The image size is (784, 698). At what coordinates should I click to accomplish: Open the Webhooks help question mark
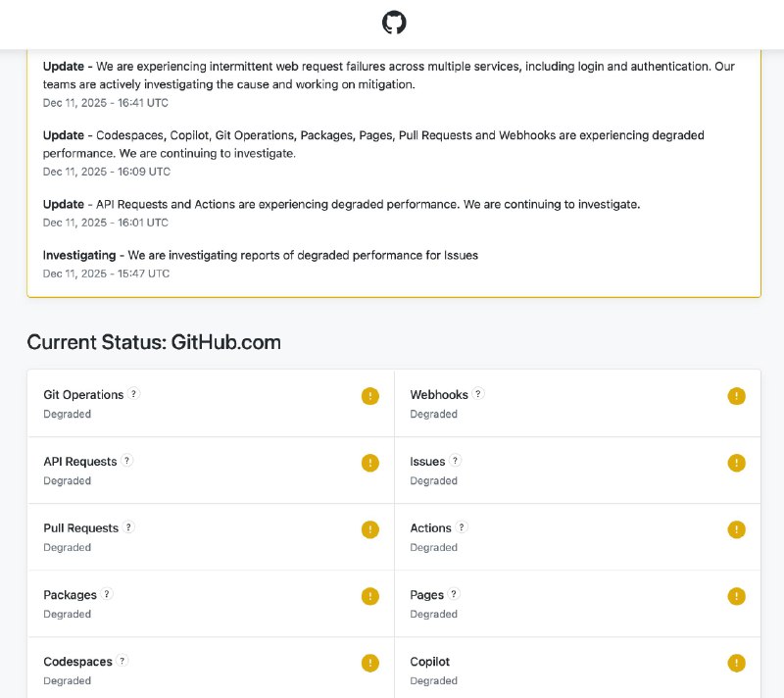pyautogui.click(x=478, y=393)
